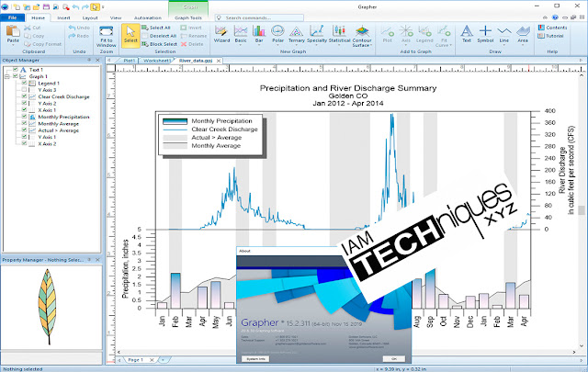The width and height of the screenshot is (588, 372).
Task: Click the Actual > Average legend swatch
Action: coord(175,138)
